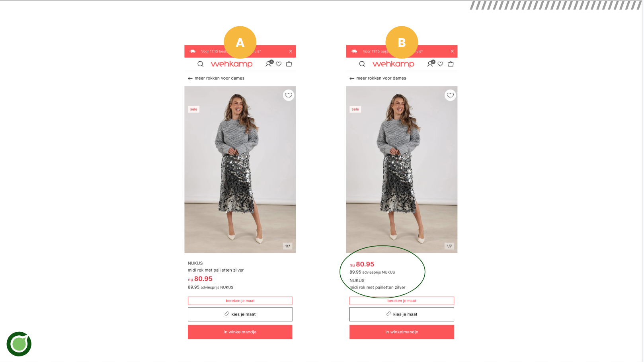Viewport: 644px width, 362px height.
Task: Close the red delivery banner in variant A
Action: (x=291, y=51)
